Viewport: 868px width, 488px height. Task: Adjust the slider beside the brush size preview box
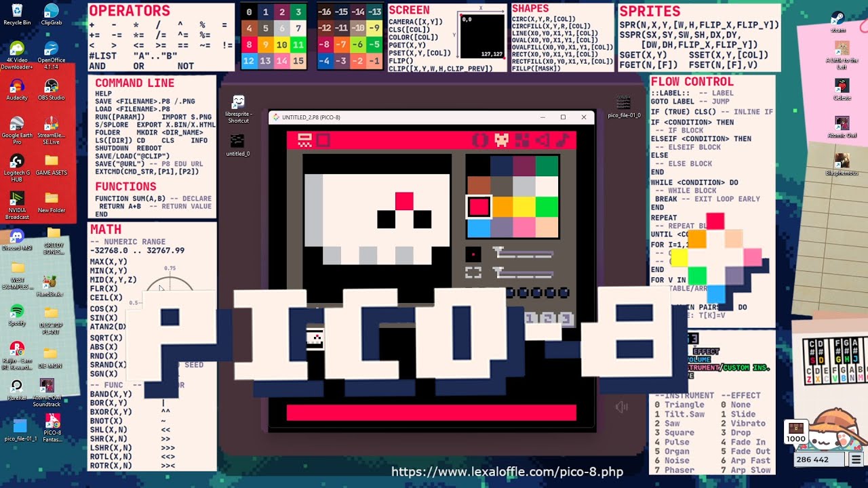524,253
